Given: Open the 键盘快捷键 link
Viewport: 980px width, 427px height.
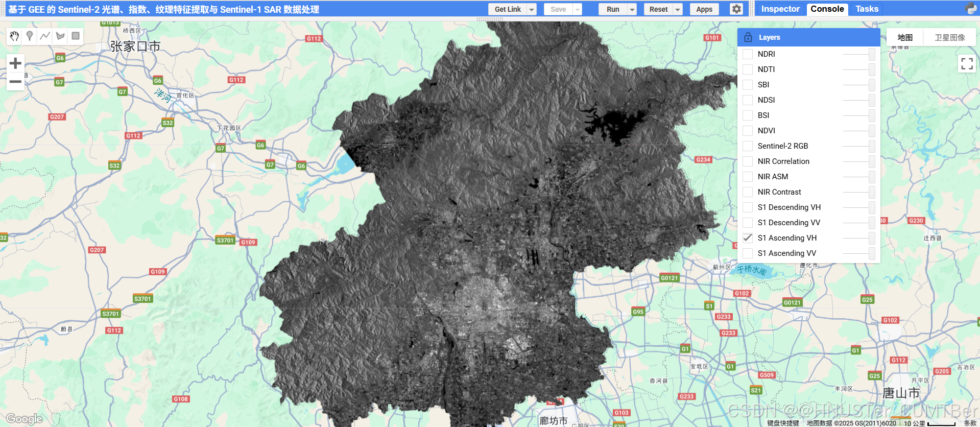Looking at the screenshot, I should [x=783, y=423].
